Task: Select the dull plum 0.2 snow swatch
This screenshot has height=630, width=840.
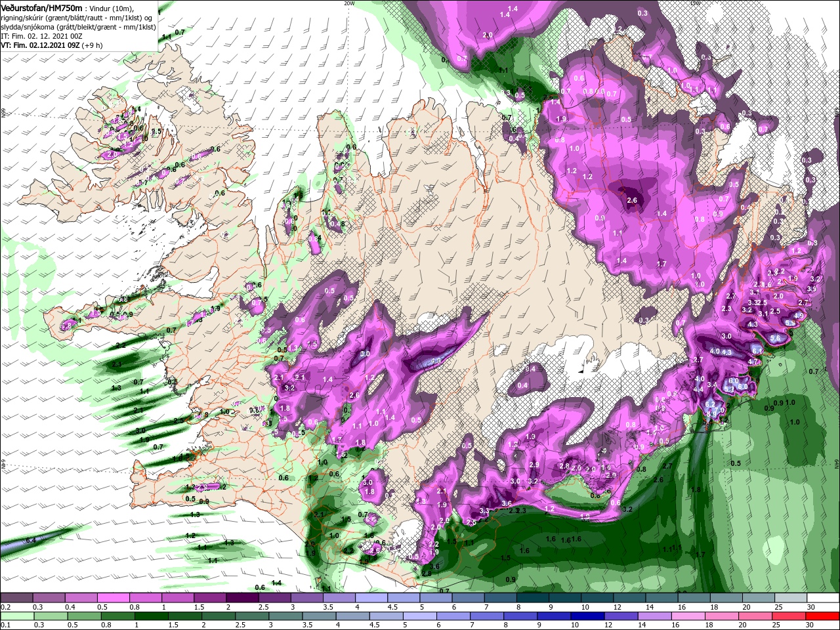Action: (16, 598)
